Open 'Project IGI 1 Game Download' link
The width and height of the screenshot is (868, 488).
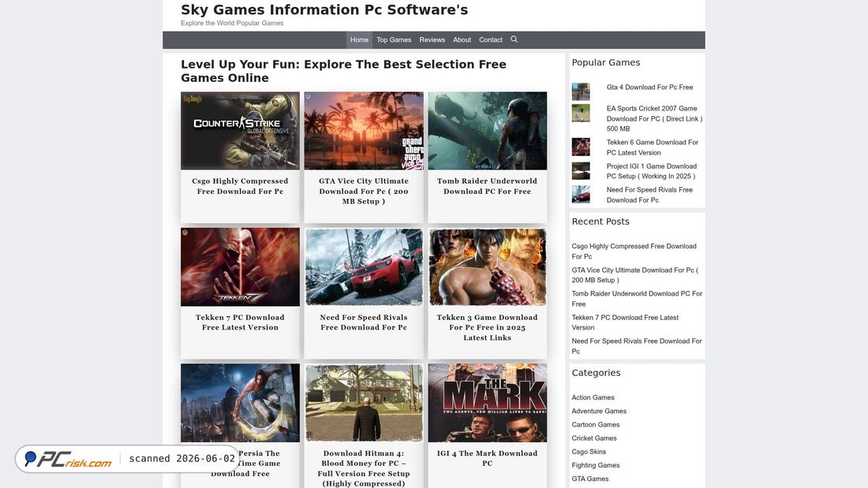click(652, 171)
